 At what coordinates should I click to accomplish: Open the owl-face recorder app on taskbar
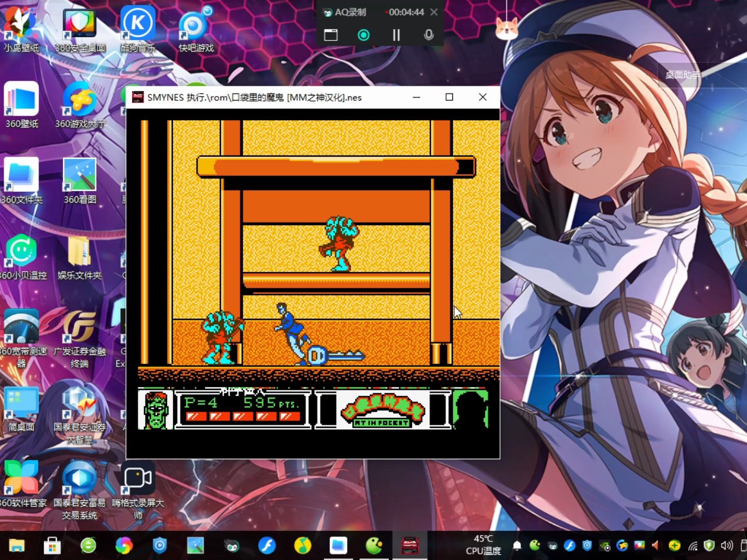pos(231,545)
